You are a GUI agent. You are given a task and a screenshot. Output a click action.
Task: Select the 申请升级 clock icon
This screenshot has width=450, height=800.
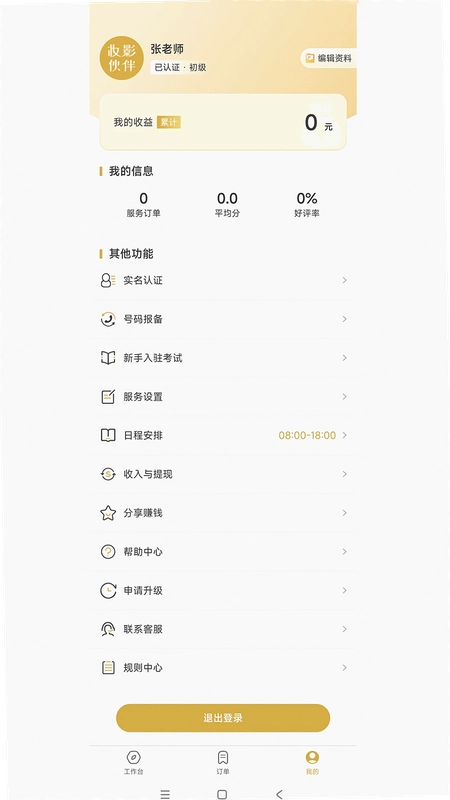[108, 590]
